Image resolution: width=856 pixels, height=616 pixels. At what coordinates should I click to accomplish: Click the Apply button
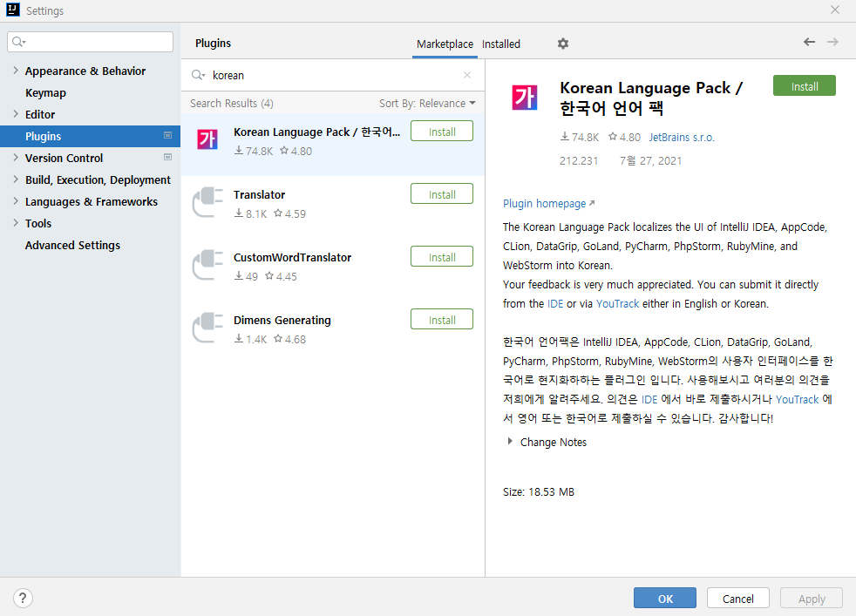[812, 598]
